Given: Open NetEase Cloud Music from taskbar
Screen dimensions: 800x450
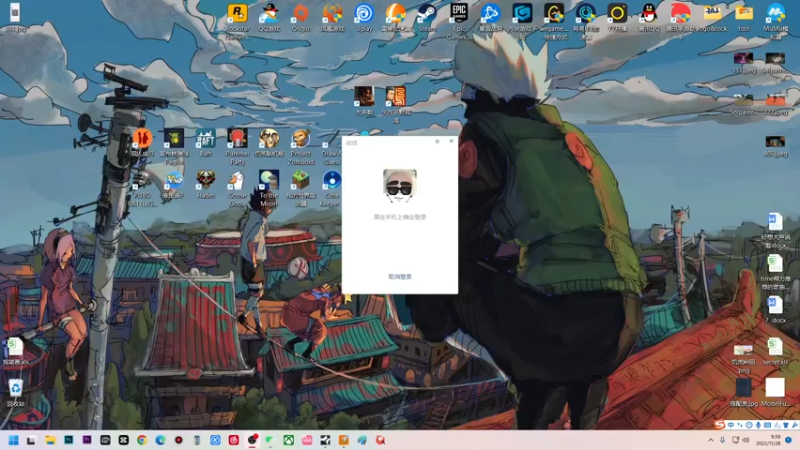Looking at the screenshot, I should (x=234, y=440).
